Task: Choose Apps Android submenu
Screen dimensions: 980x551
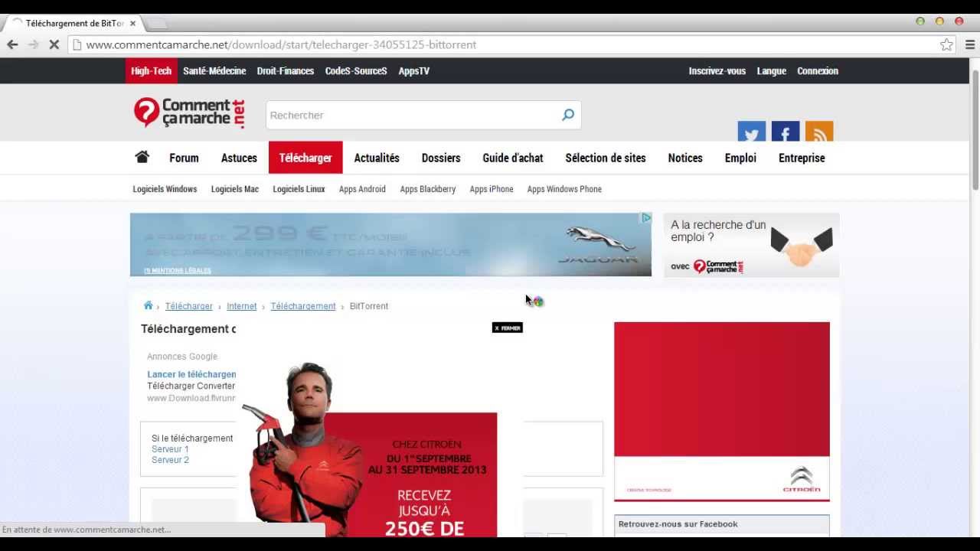Action: click(x=362, y=189)
